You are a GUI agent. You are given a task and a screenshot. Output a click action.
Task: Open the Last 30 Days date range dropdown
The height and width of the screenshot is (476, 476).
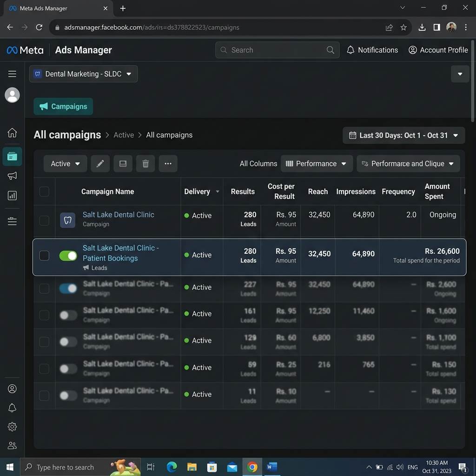point(403,135)
